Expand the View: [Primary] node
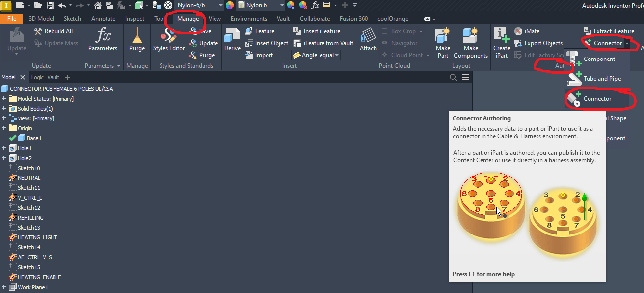Image resolution: width=644 pixels, height=293 pixels. (4, 118)
